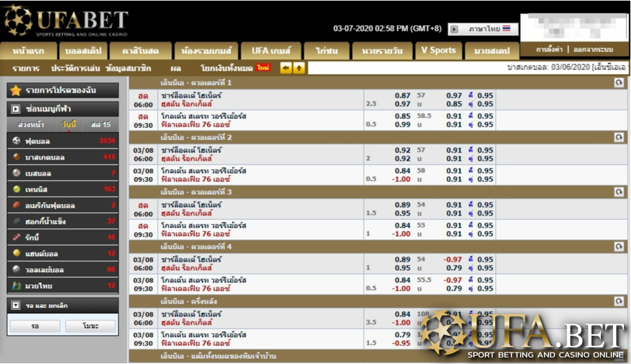
Task: Open the results menu
Action: [175, 68]
